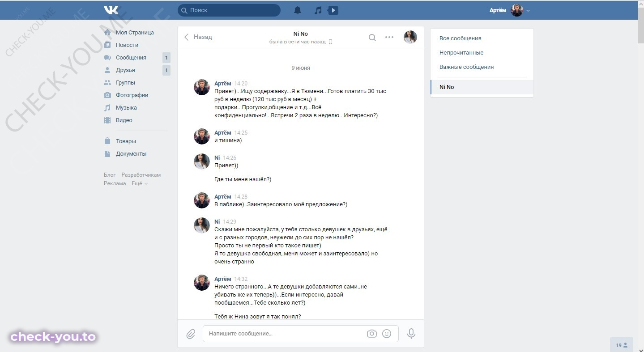Select the message "Где ты меня нашёл?)"

coord(243,179)
